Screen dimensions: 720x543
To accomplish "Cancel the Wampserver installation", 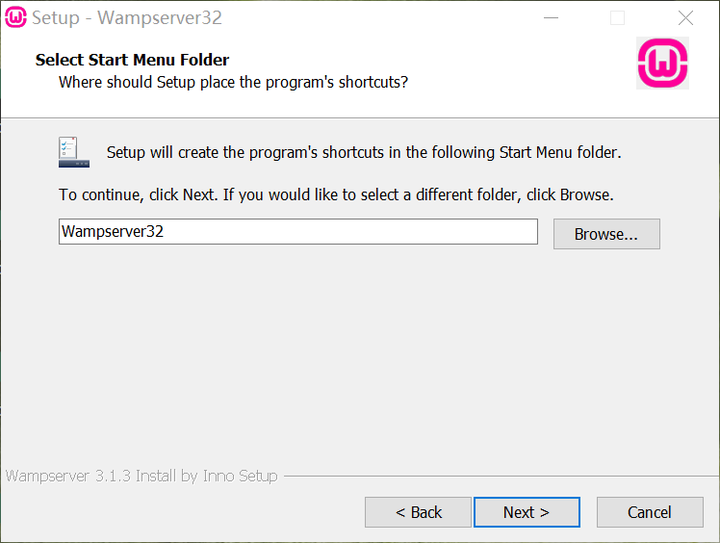I will coord(649,512).
